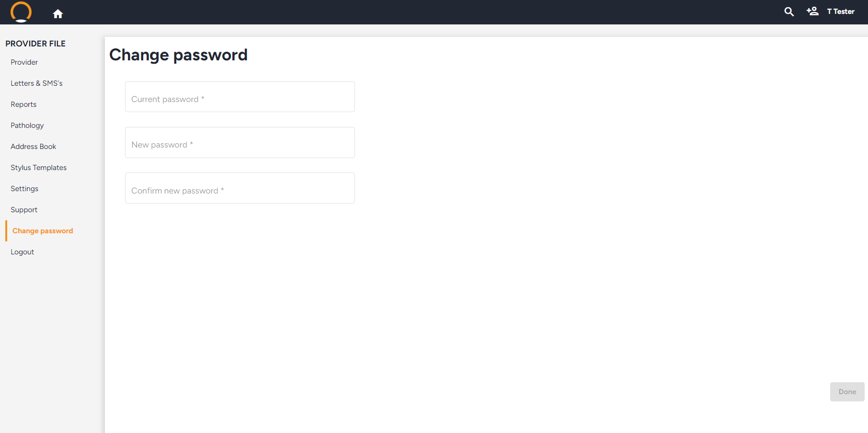Open Address Book

coord(34,147)
